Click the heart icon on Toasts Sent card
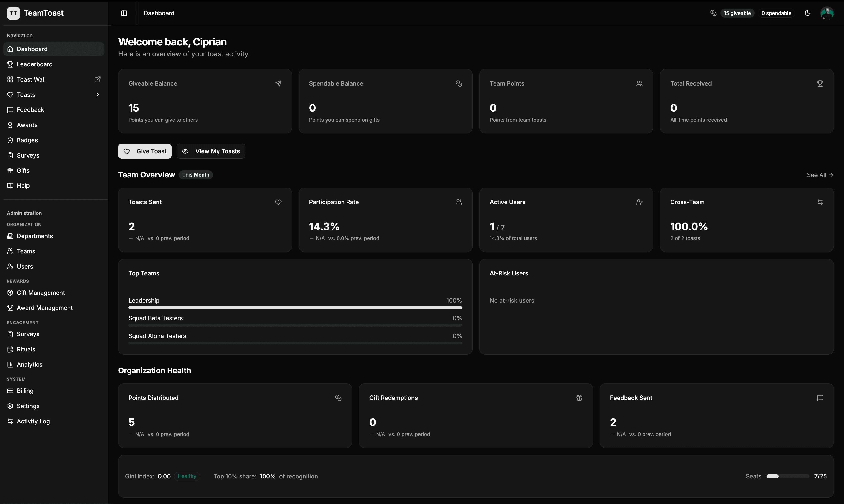This screenshot has height=504, width=844. click(x=278, y=202)
